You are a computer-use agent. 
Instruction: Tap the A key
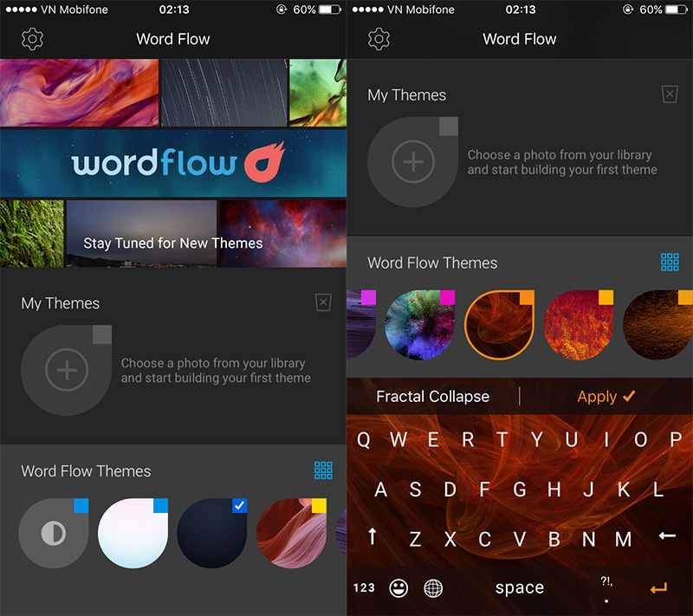[x=380, y=490]
